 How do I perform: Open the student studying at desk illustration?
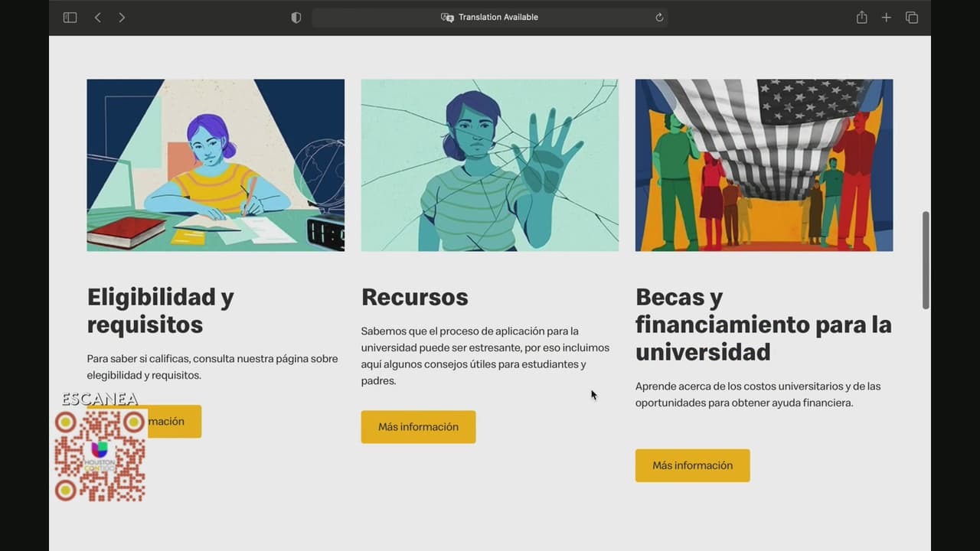(x=215, y=165)
